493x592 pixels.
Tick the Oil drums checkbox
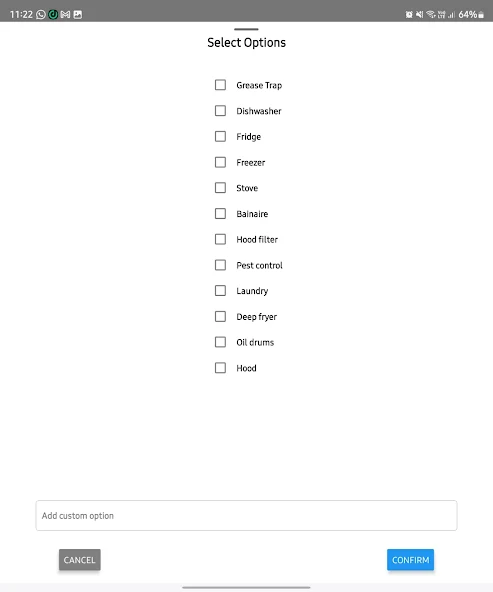click(x=220, y=342)
